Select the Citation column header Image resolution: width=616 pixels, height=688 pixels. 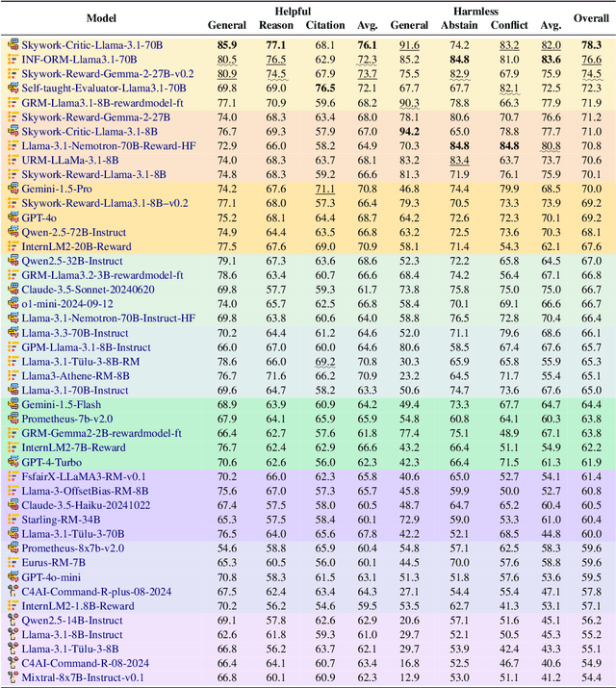pyautogui.click(x=325, y=25)
